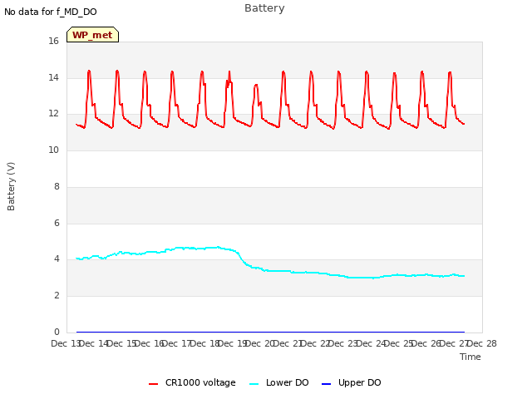This screenshot has width=532, height=399.
Task: Click the WP_met annotation label
Action: pos(92,35)
